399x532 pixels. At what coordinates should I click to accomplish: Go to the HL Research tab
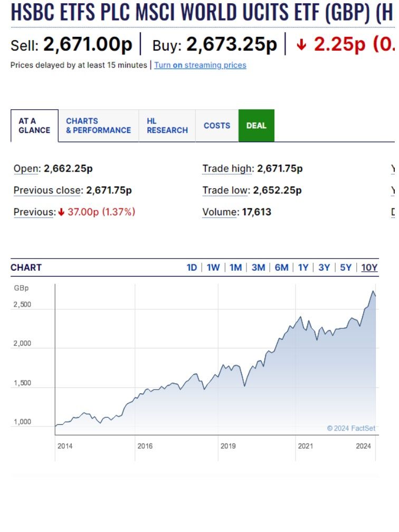[167, 126]
